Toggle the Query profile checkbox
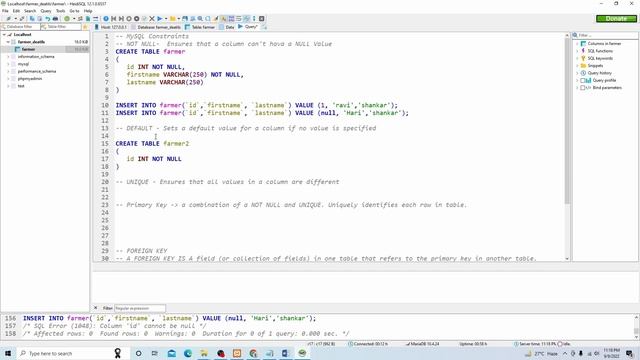Screen dimensions: 640x360 click(583, 80)
